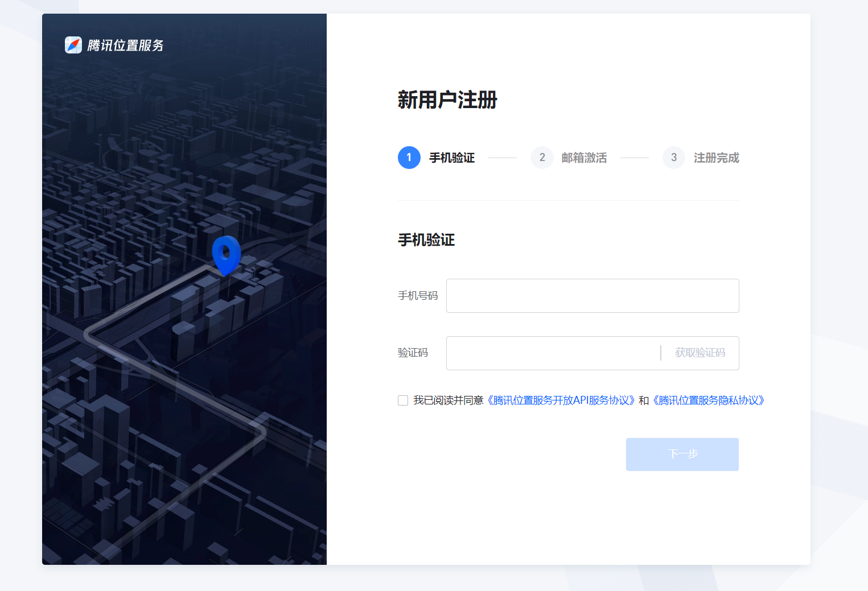Select step 2 circle for 邮箱激活

(542, 158)
